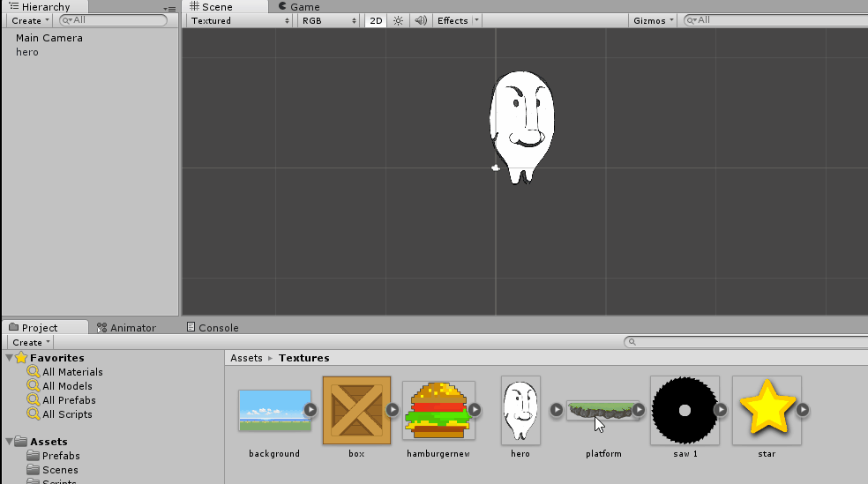The width and height of the screenshot is (868, 484).
Task: Click the background asset label
Action: pos(274,453)
